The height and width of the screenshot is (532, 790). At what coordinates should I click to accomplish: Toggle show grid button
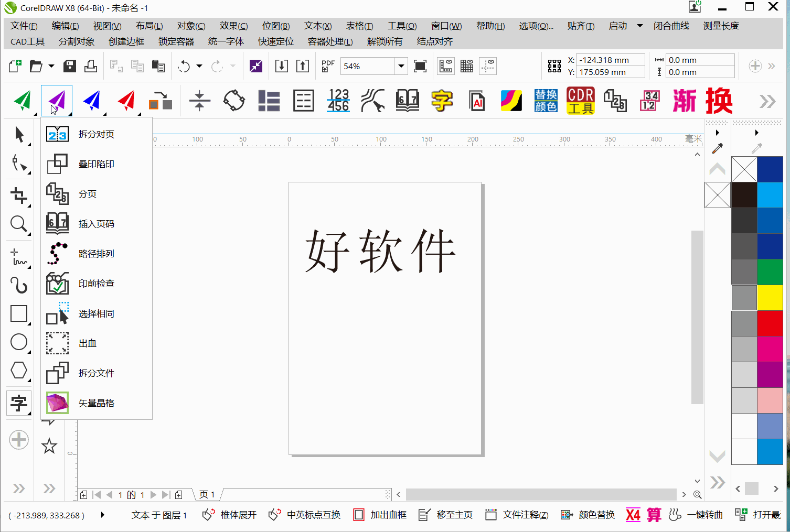(x=467, y=66)
